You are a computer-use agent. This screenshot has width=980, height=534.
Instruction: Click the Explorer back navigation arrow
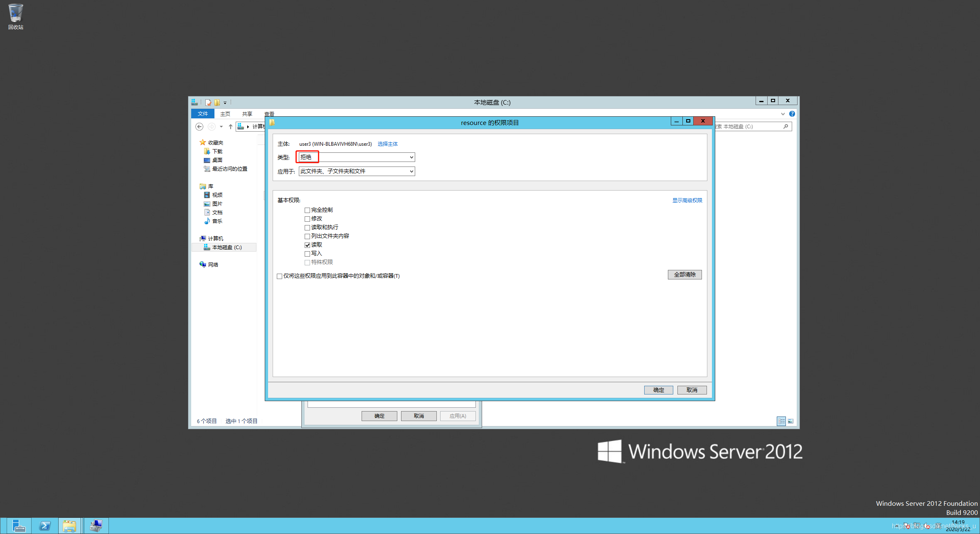click(199, 127)
